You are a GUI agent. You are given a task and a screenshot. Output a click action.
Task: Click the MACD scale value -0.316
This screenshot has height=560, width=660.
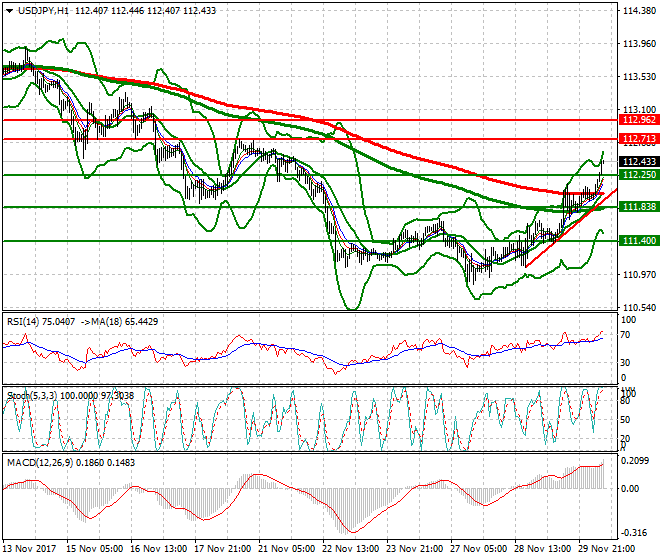636,533
